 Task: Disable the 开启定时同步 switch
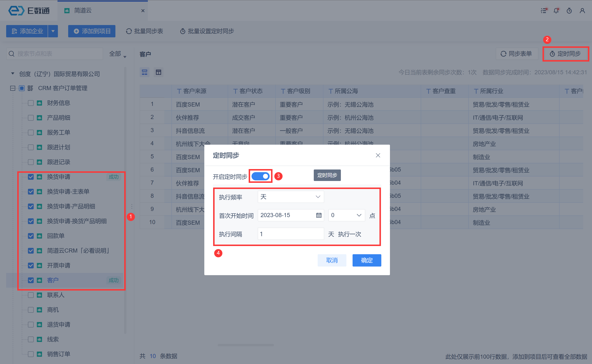point(260,176)
